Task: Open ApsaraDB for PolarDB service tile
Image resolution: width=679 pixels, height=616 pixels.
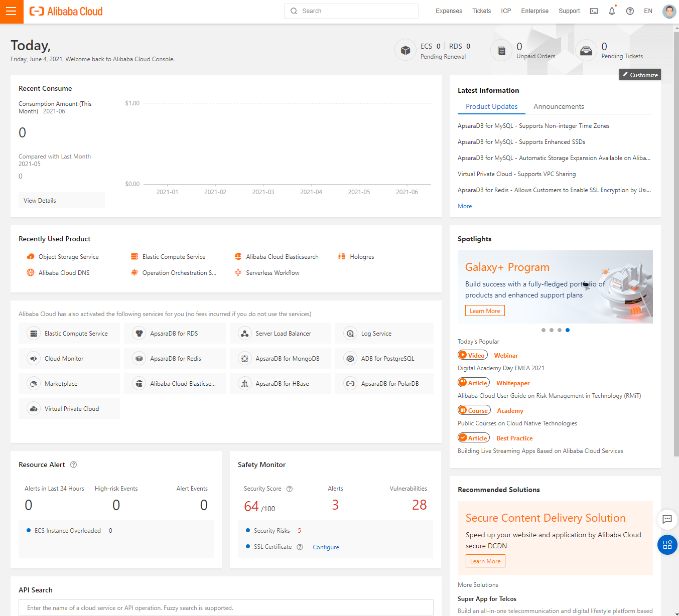Action: point(384,383)
